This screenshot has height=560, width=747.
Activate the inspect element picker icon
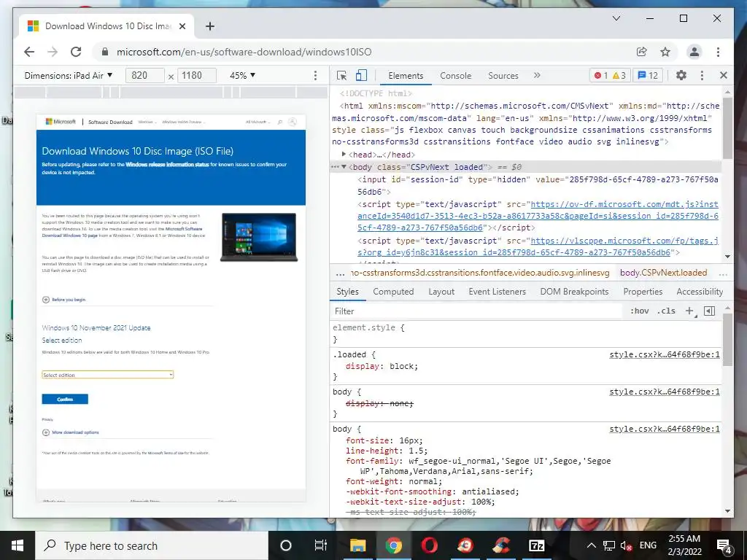[x=341, y=76]
